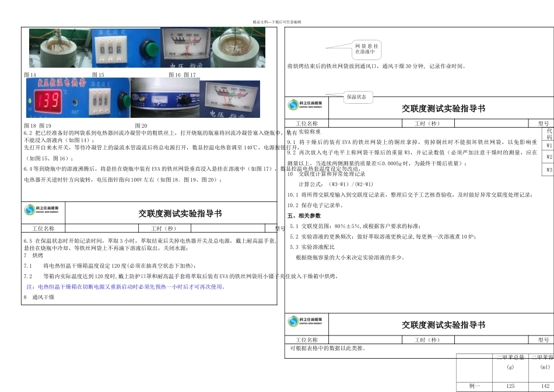Click the code cell W3
The width and height of the screenshot is (554, 392).
(x=549, y=170)
